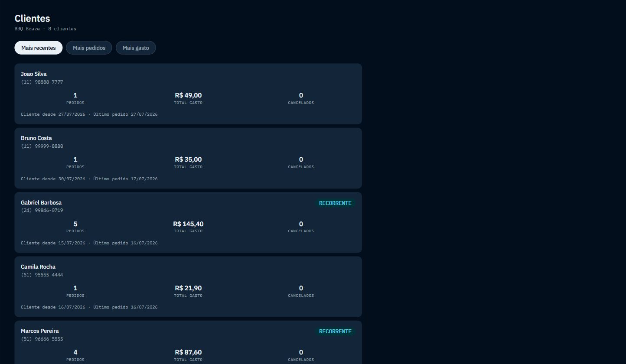626x364 pixels.
Task: Click phone number (51) 95555-4444
Action: tap(42, 275)
